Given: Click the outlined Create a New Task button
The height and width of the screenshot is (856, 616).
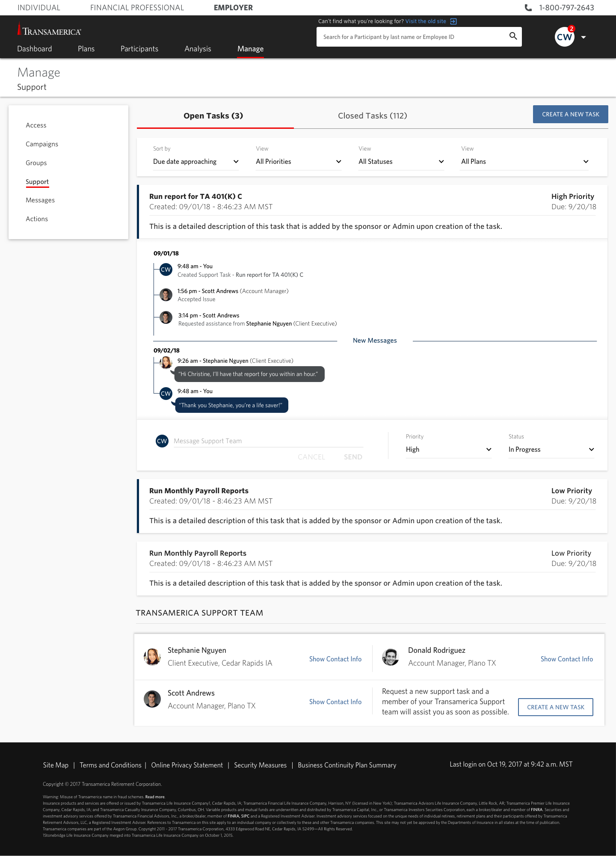Looking at the screenshot, I should pyautogui.click(x=555, y=707).
